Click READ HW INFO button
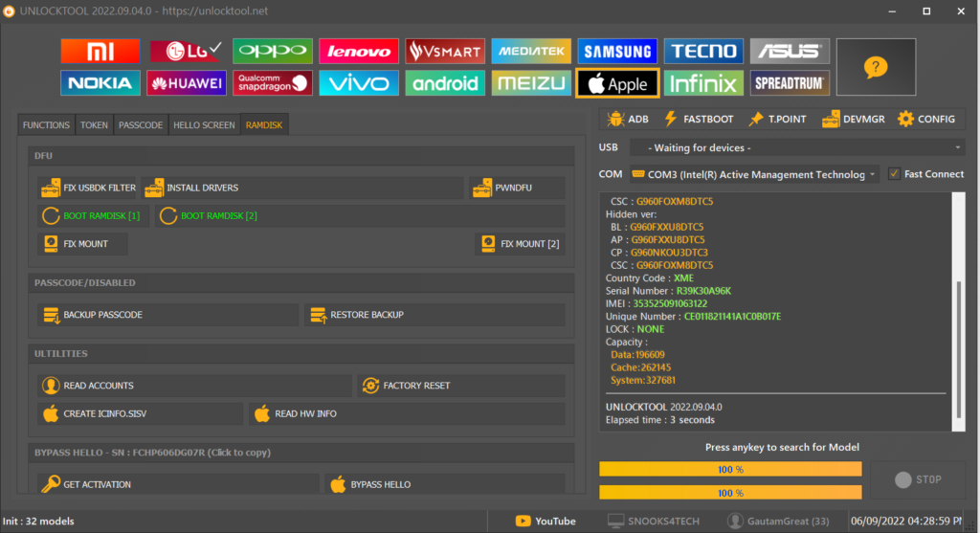The width and height of the screenshot is (980, 533). (407, 413)
